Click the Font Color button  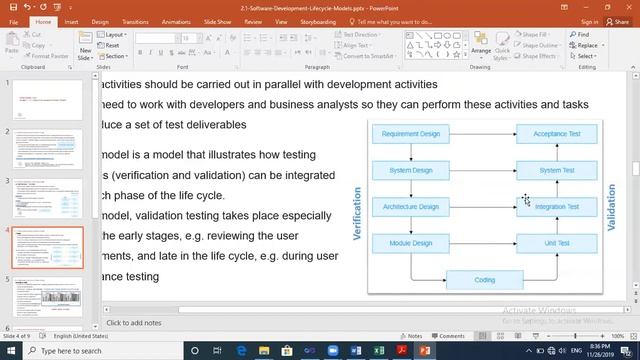(227, 53)
